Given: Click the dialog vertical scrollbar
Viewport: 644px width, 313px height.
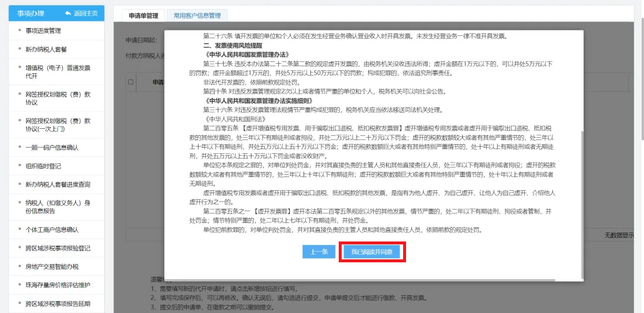Looking at the screenshot, I should (581, 204).
